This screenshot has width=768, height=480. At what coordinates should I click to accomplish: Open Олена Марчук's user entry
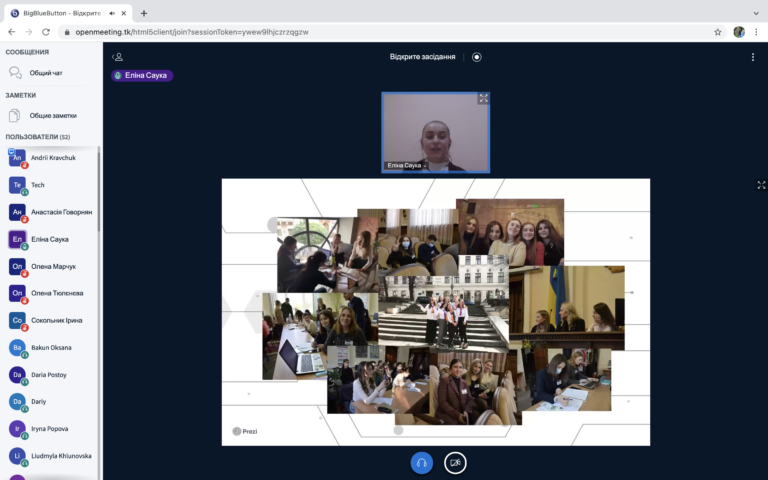coord(53,266)
